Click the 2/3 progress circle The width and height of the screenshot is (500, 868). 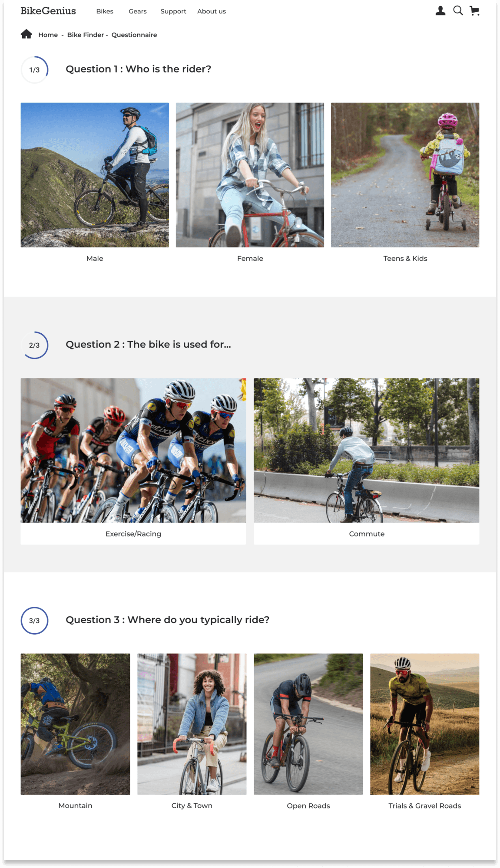coord(34,345)
